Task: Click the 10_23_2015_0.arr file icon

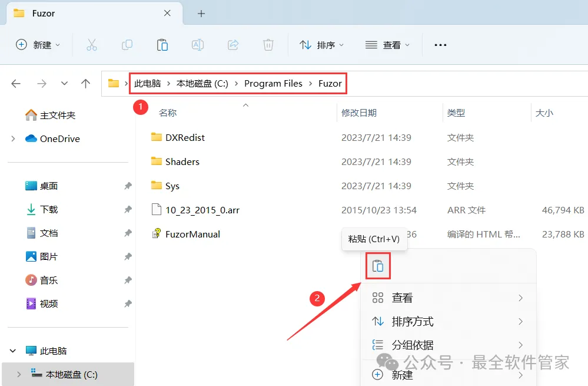Action: click(157, 209)
